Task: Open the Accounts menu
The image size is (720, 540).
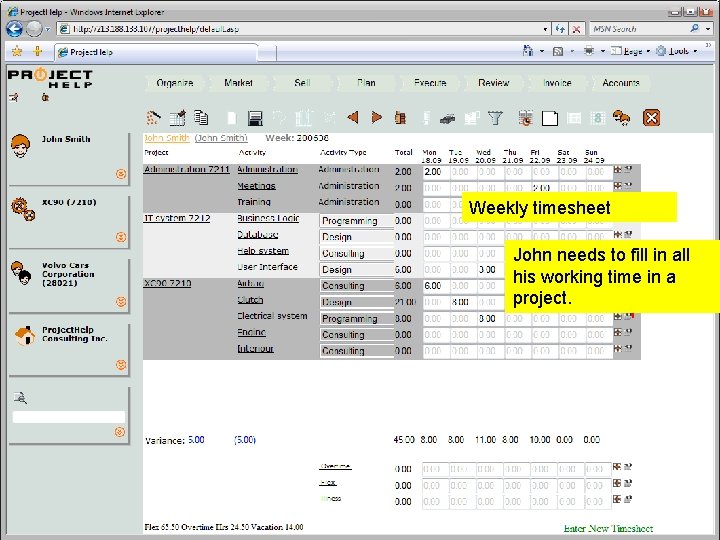Action: (621, 83)
